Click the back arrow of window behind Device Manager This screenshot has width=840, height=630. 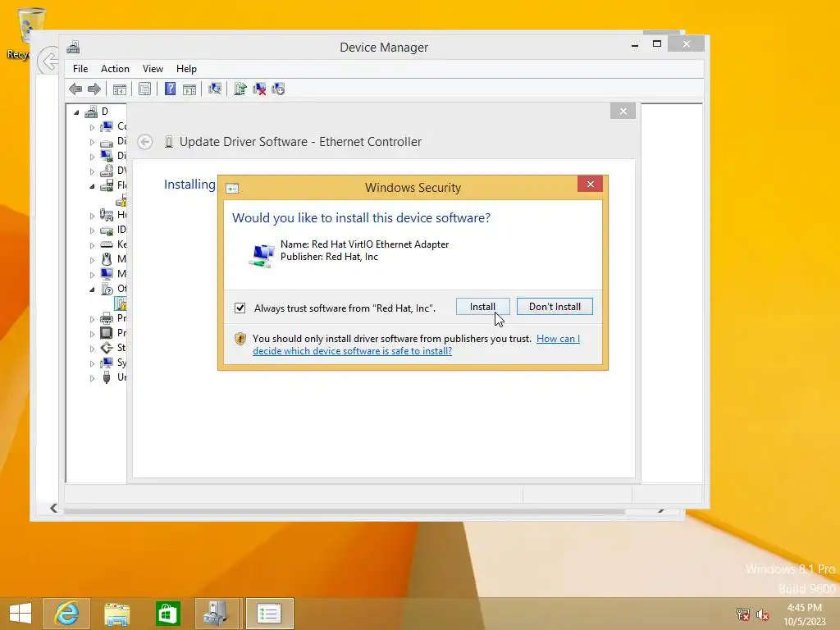tap(48, 61)
